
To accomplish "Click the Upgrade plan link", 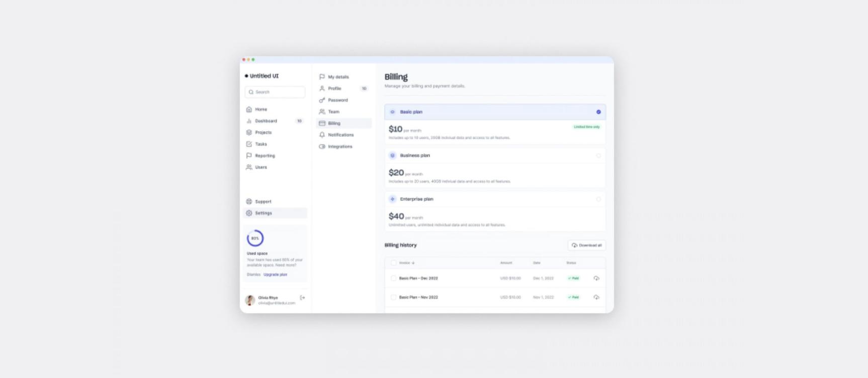I will (x=275, y=275).
